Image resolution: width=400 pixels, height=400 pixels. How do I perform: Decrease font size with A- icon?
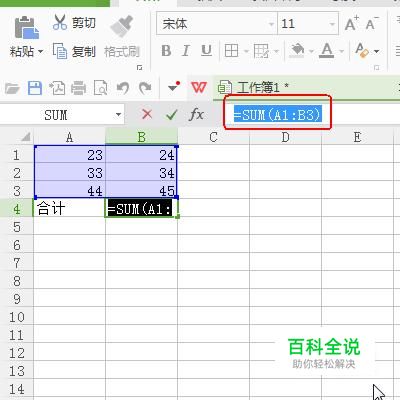coord(372,23)
